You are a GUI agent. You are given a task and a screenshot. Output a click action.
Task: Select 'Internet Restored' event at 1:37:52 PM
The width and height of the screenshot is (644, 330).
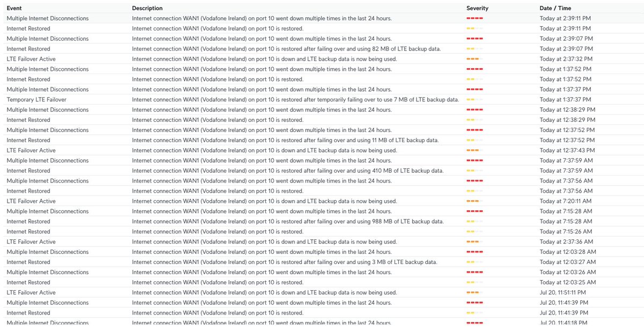(28, 79)
